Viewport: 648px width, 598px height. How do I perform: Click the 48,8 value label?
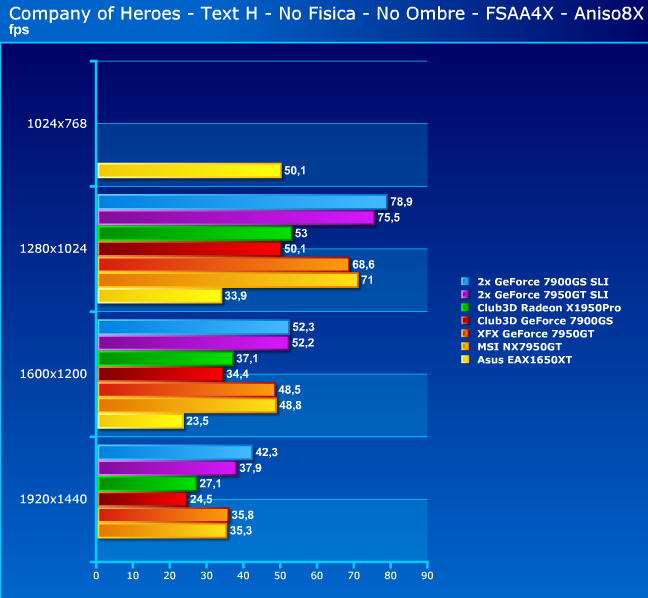click(x=290, y=405)
